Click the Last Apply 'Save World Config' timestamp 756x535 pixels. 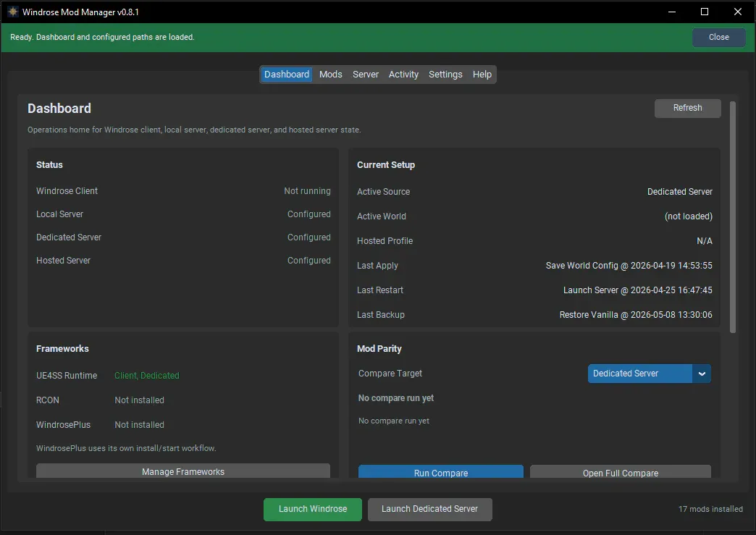(x=629, y=265)
